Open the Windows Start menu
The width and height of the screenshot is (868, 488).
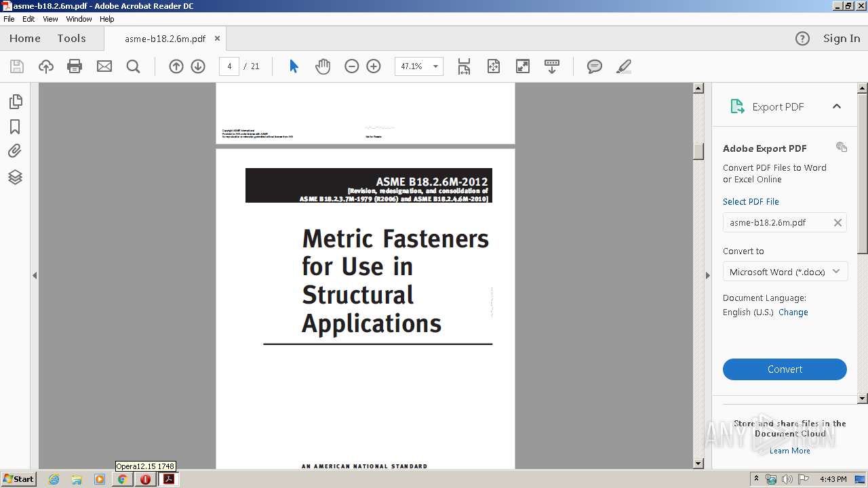coord(18,479)
